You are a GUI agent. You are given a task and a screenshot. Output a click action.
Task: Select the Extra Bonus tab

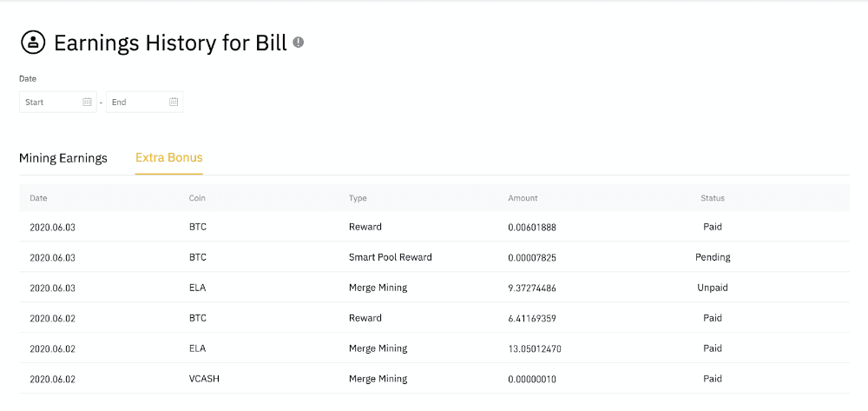coord(169,157)
